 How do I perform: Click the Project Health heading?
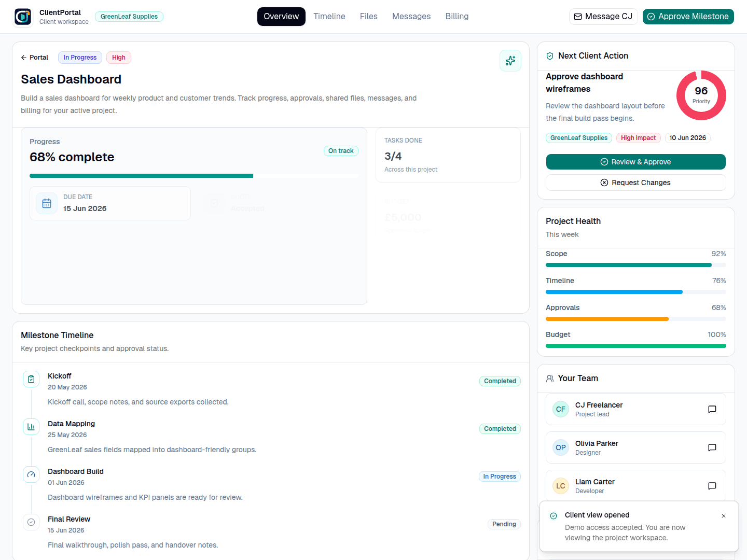pos(573,221)
